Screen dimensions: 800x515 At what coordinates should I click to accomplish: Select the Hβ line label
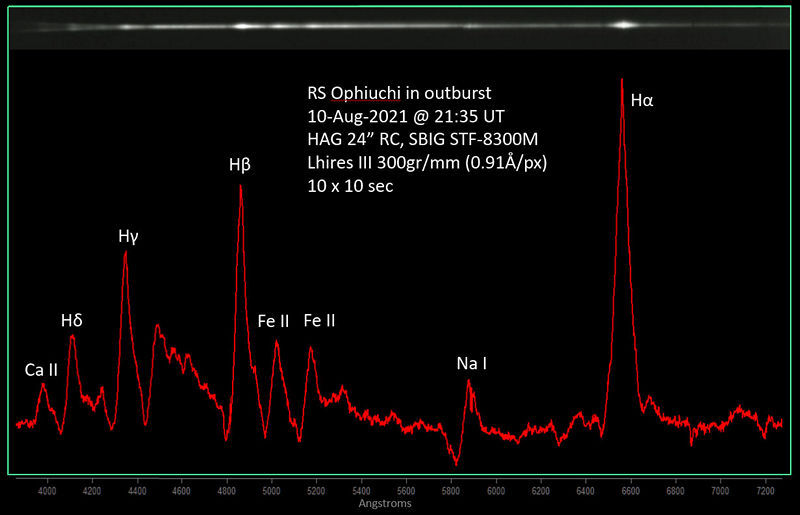[240, 165]
